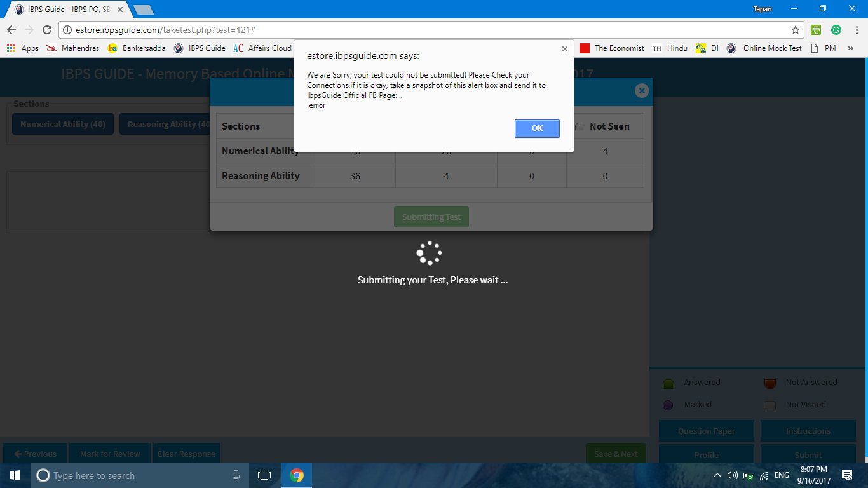Open the Action Center notifications icon
This screenshot has height=488, width=868.
click(847, 475)
